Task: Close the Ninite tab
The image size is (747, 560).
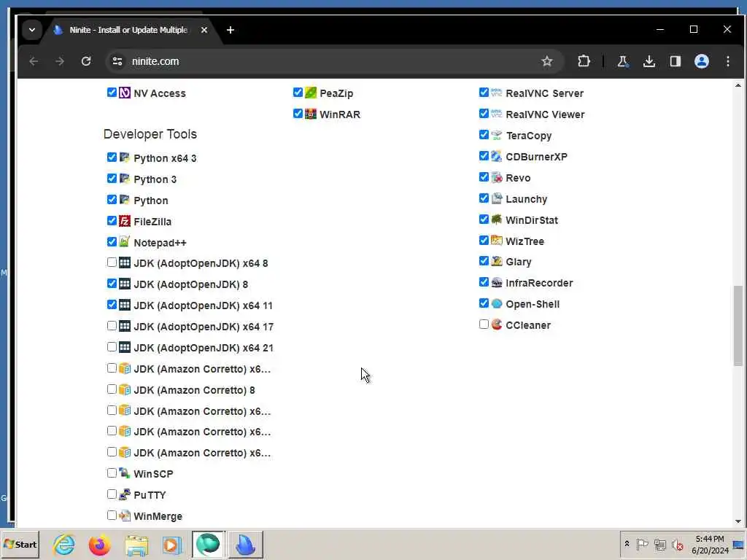Action: [x=204, y=30]
